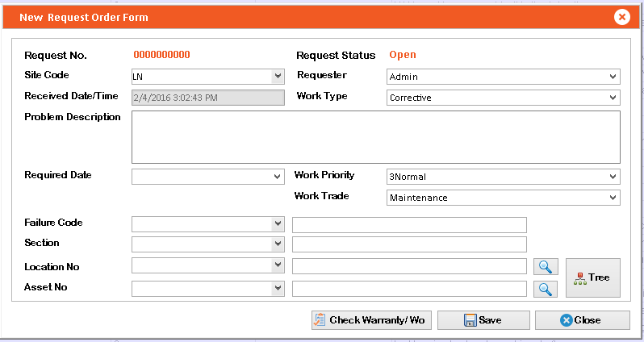Click the request number 0000000000

pos(162,55)
